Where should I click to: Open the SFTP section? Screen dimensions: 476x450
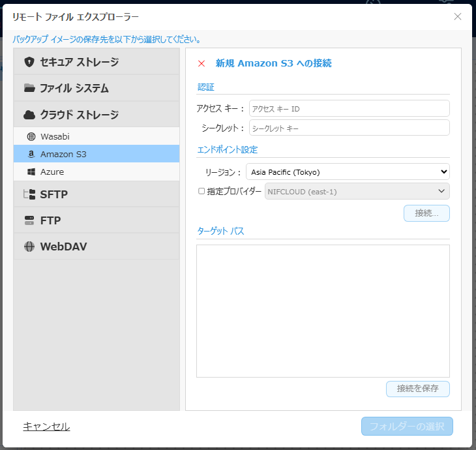pos(97,194)
